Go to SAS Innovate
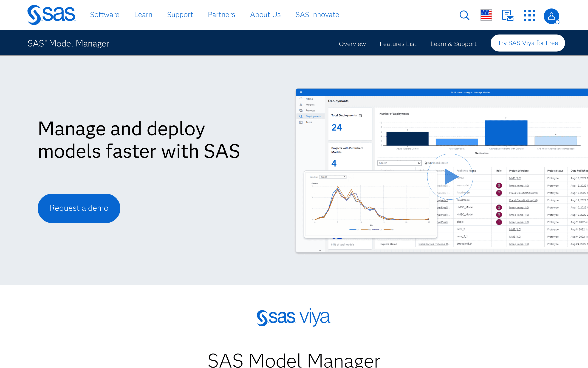 tap(317, 14)
